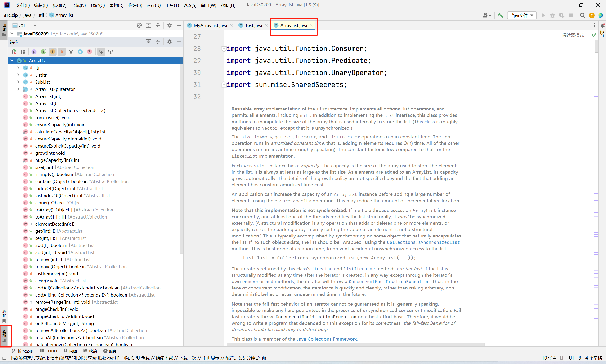This screenshot has height=364, width=606.
Task: Click Sort Alphabetically in Structure toolbar
Action: [22, 52]
